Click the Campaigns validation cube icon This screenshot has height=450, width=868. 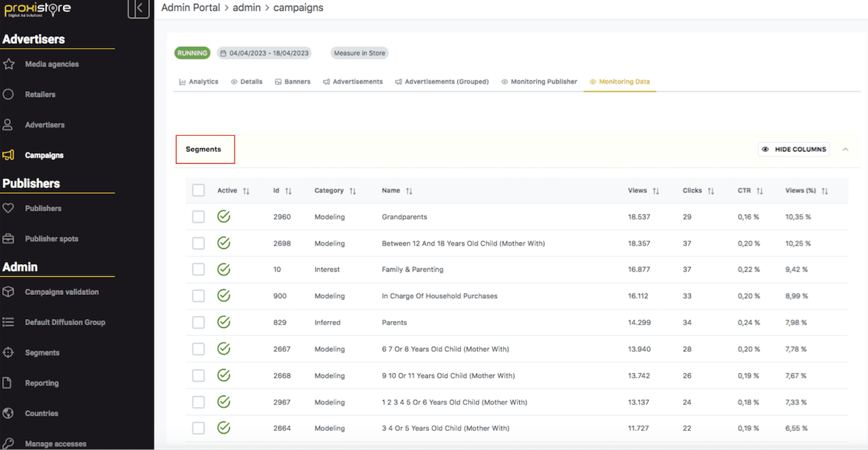click(8, 292)
